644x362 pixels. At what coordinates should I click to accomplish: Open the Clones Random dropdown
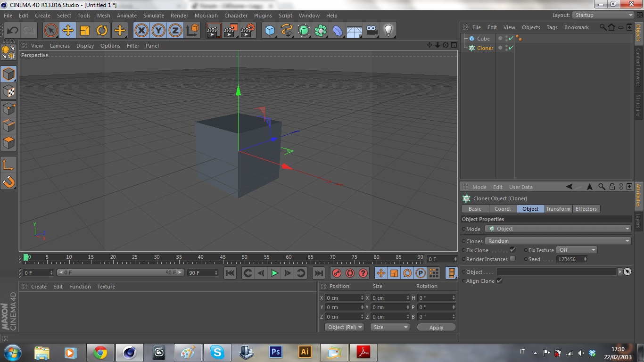pos(558,241)
